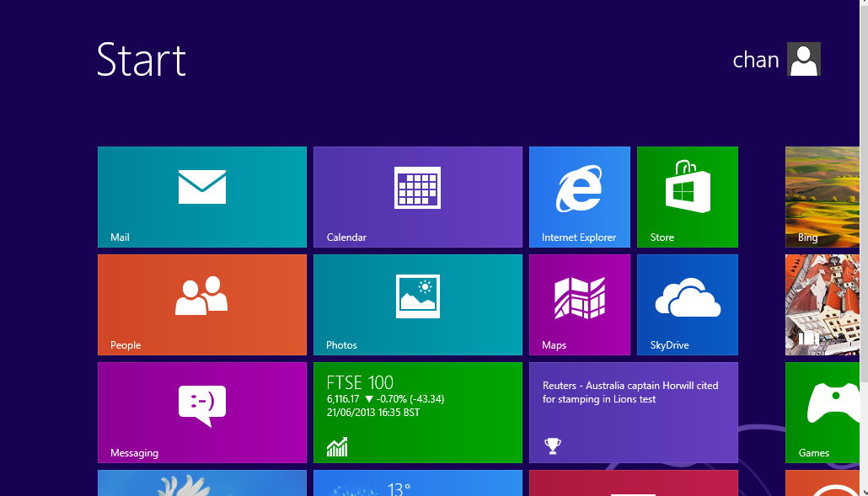Image resolution: width=868 pixels, height=496 pixels.
Task: Click the vertical scrollbar down arrow
Action: [x=864, y=492]
